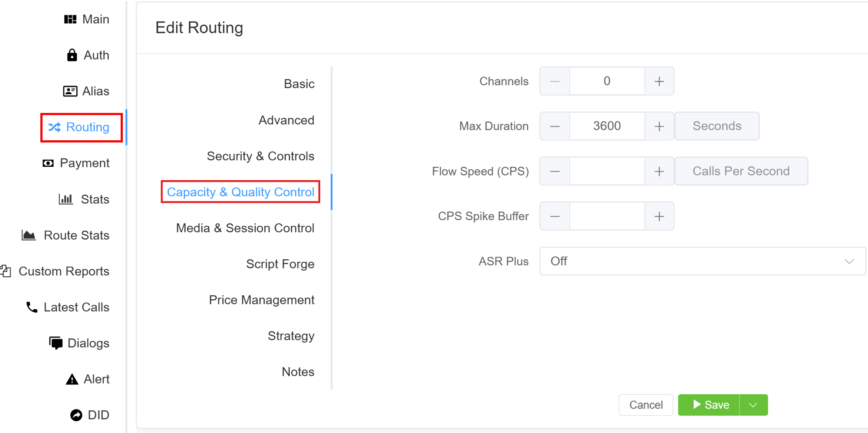Open Latest Calls via phone icon

pos(32,307)
